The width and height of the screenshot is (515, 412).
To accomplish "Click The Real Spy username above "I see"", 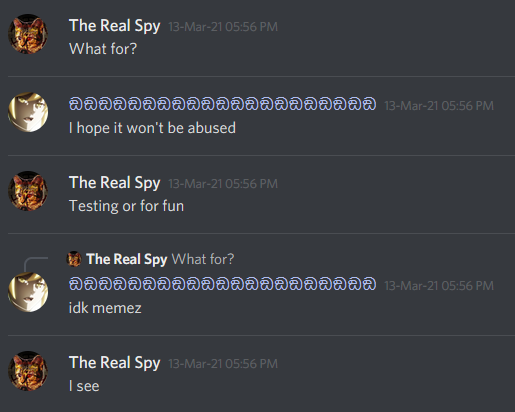I will pos(115,363).
